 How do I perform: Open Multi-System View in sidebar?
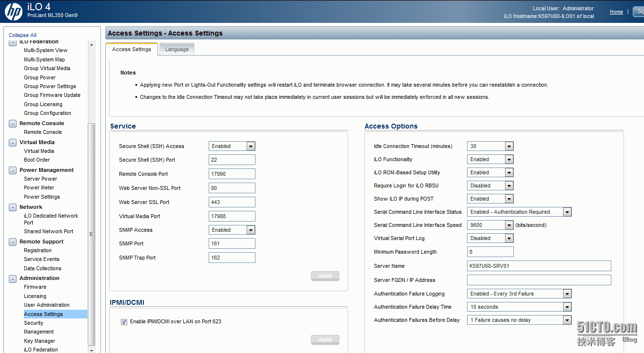coord(46,50)
